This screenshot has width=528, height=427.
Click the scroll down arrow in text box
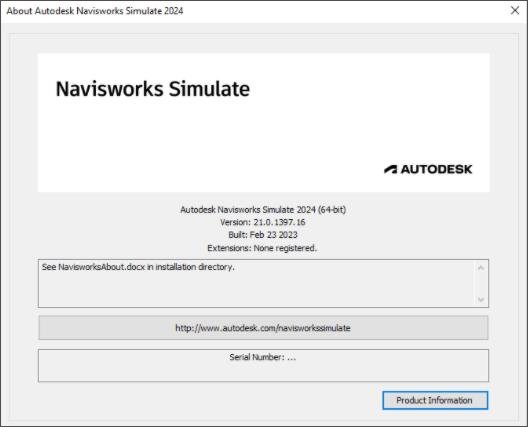(481, 299)
